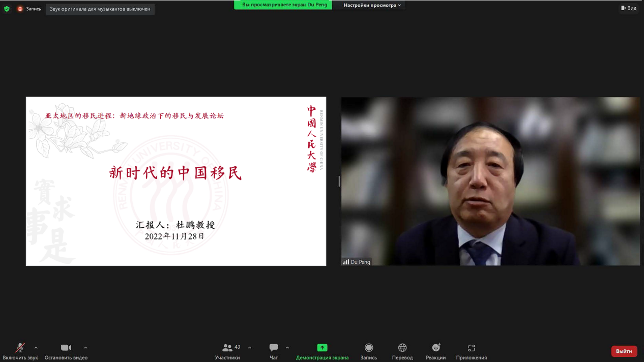Unmute microphone with Включить звук icon
644x362 pixels.
tap(20, 348)
